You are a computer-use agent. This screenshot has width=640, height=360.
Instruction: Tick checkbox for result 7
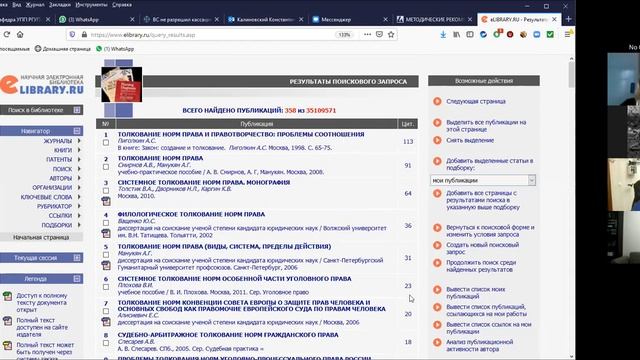pyautogui.click(x=106, y=311)
